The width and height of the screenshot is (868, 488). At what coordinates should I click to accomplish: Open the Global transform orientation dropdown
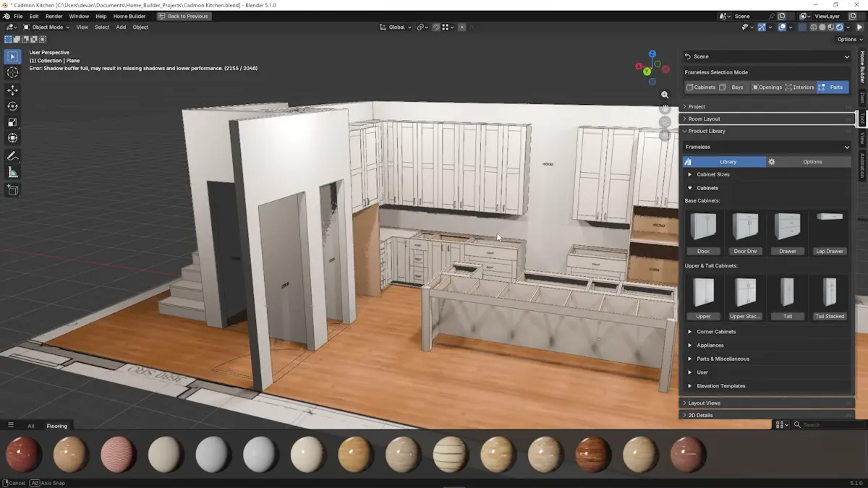(396, 27)
